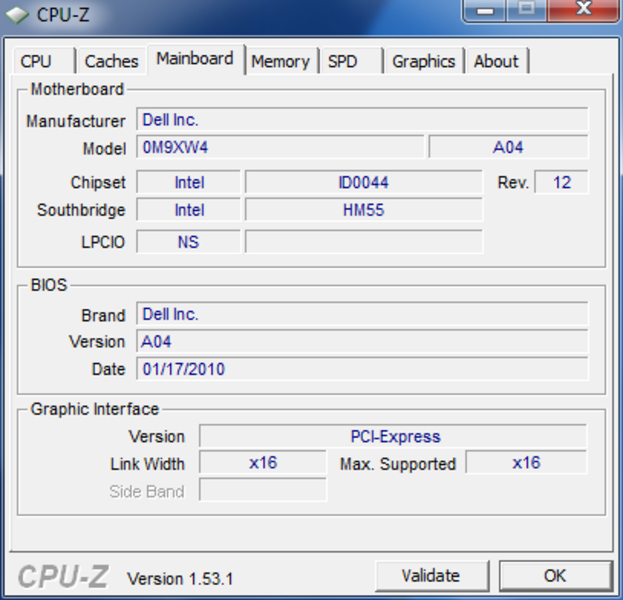The width and height of the screenshot is (623, 600).
Task: Click the Chipset label
Action: [98, 183]
